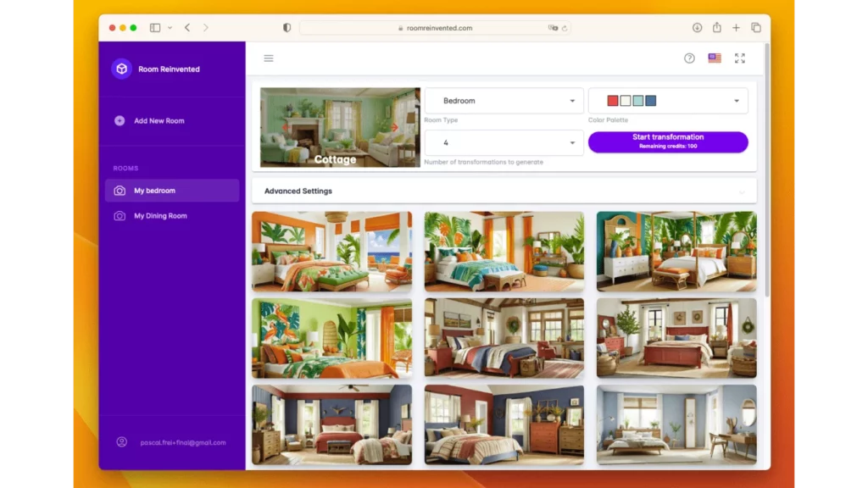The image size is (868, 488).
Task: Click Safari's download icon
Action: 697,28
